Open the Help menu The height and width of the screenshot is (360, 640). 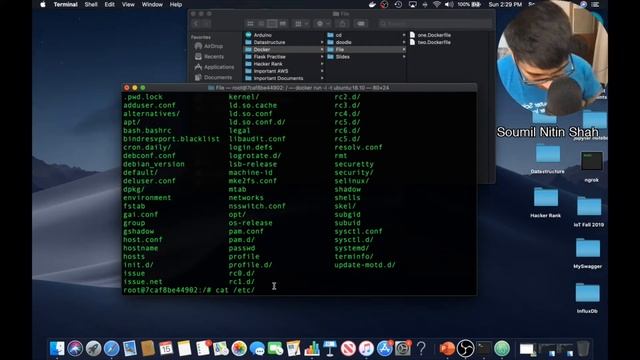(176, 4)
